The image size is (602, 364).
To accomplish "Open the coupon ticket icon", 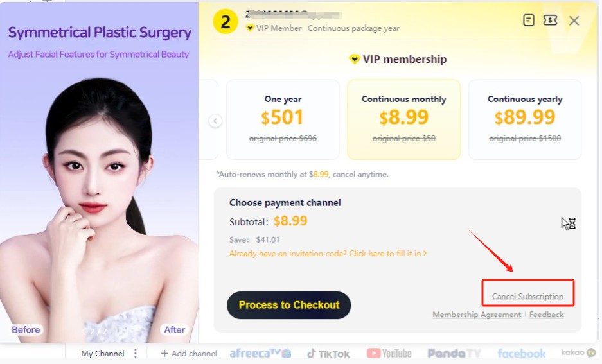I will point(550,20).
